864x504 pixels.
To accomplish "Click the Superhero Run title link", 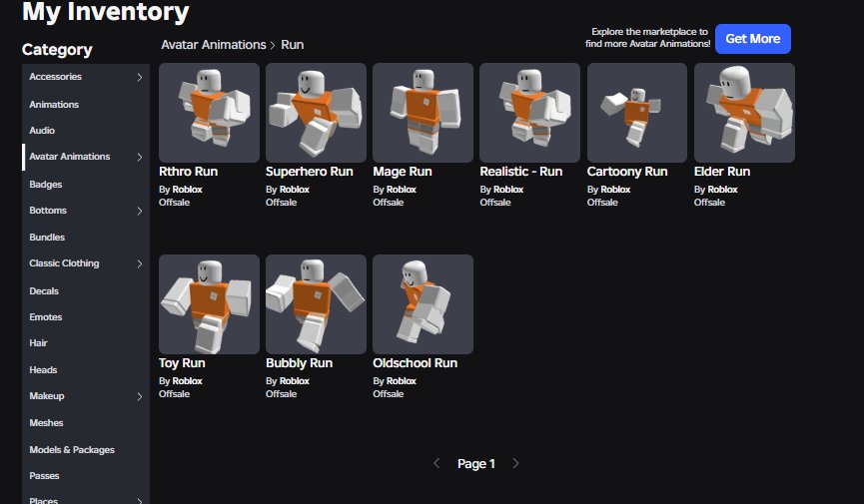I will tap(309, 172).
